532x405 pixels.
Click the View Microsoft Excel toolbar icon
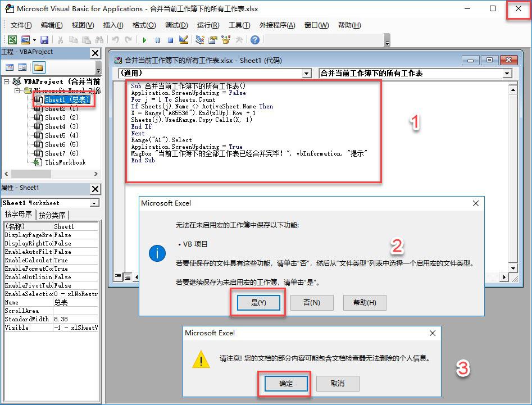(x=12, y=40)
